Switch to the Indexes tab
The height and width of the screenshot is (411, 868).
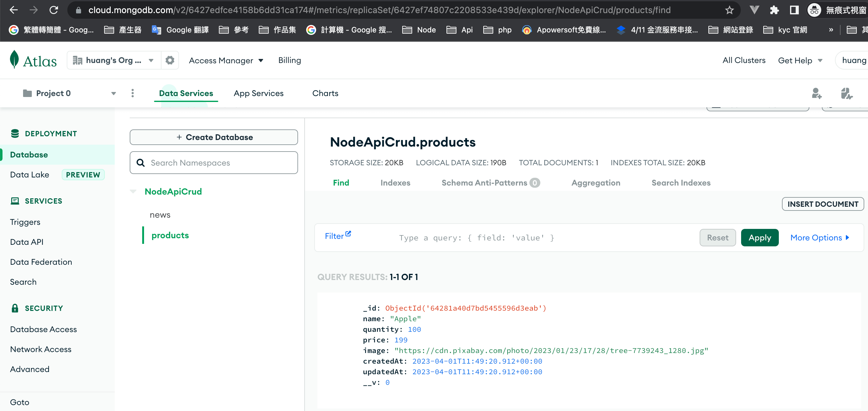click(395, 183)
